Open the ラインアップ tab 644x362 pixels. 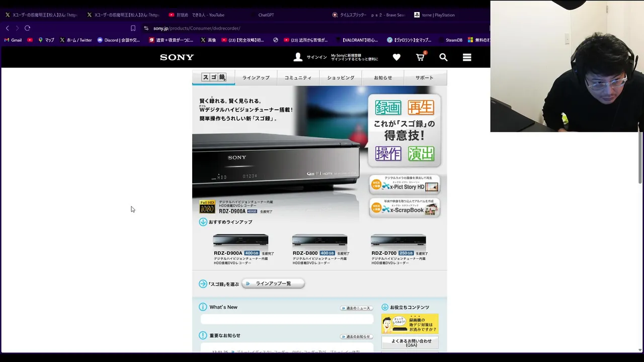tap(256, 77)
